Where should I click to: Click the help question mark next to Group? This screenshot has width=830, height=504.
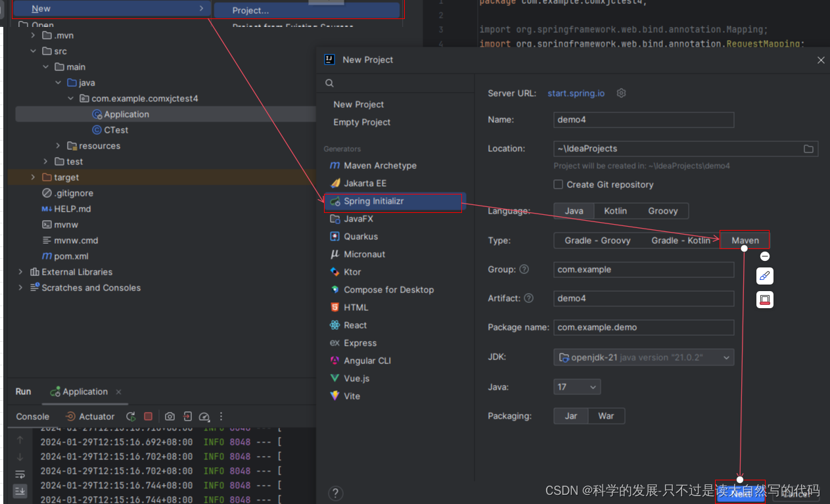point(524,269)
